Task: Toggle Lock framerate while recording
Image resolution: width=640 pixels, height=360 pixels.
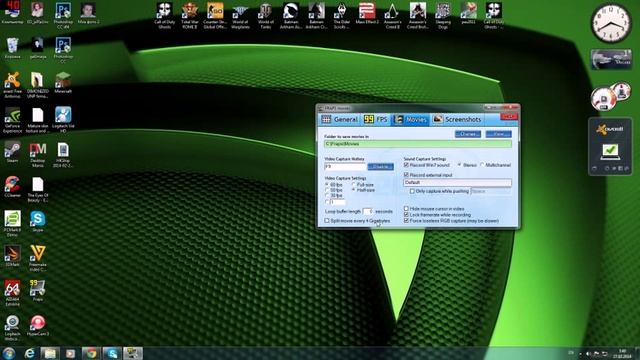Action: click(x=406, y=215)
